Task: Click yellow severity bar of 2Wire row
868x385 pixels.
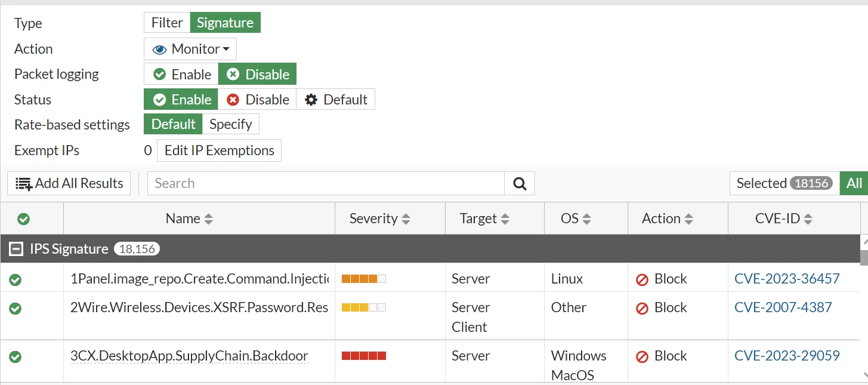Action: 363,307
